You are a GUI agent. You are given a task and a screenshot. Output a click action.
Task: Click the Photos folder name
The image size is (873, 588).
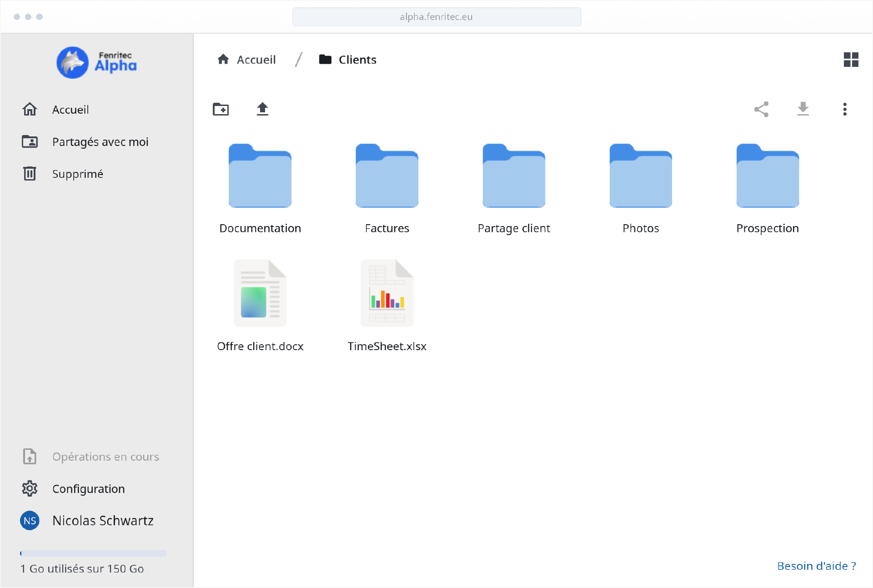tap(641, 228)
